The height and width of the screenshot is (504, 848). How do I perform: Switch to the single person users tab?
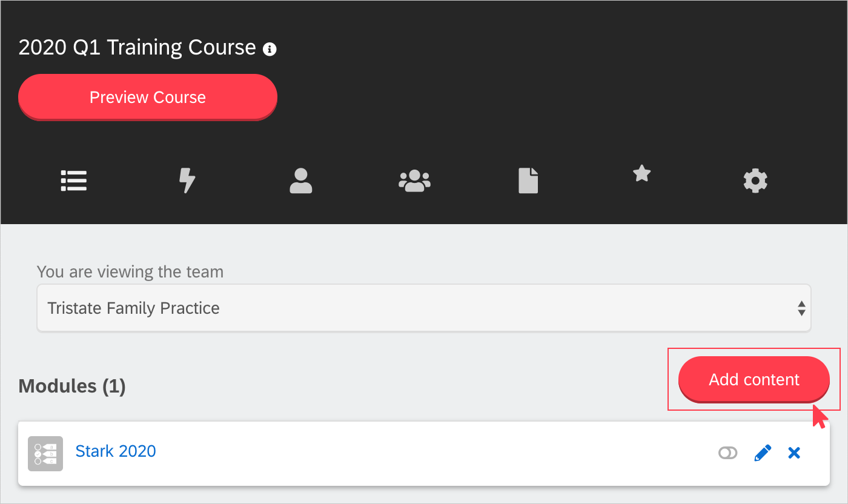coord(301,181)
